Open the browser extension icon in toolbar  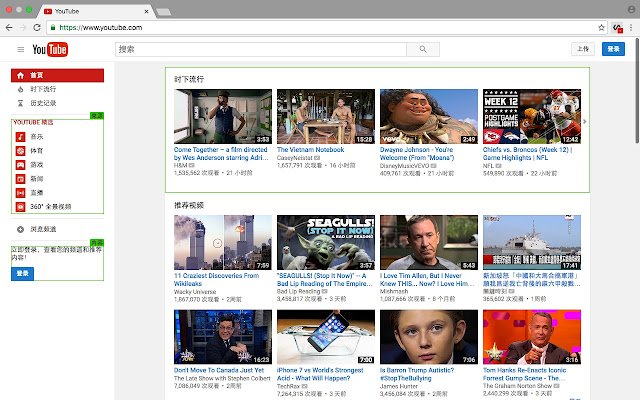(618, 28)
